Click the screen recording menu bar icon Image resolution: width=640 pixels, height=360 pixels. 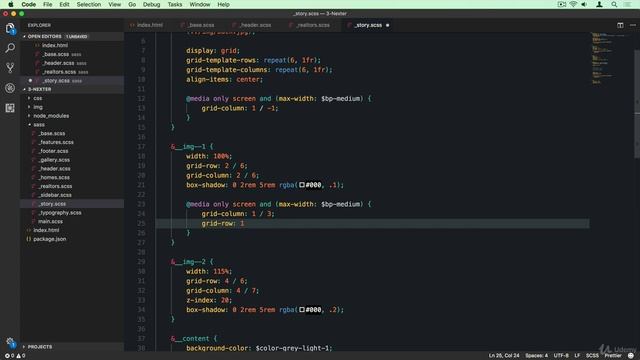[562, 4]
